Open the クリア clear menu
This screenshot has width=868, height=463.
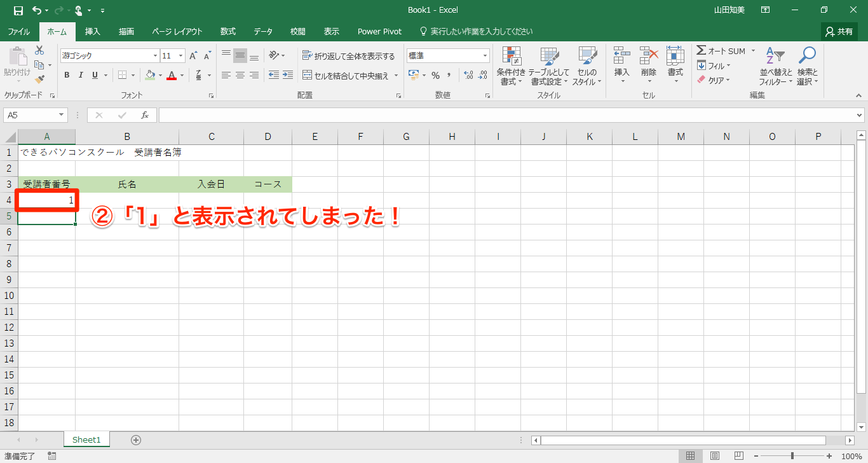point(714,80)
